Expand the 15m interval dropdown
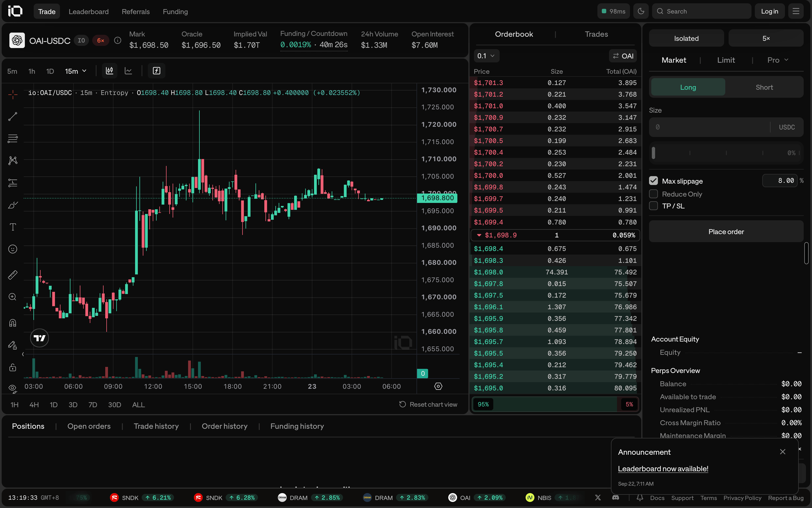Screen dimensions: 812x508 76,71
